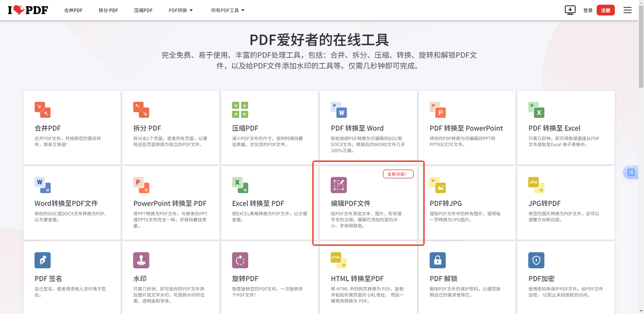Click the 合并PDF card title
This screenshot has height=314, width=644.
coord(48,128)
